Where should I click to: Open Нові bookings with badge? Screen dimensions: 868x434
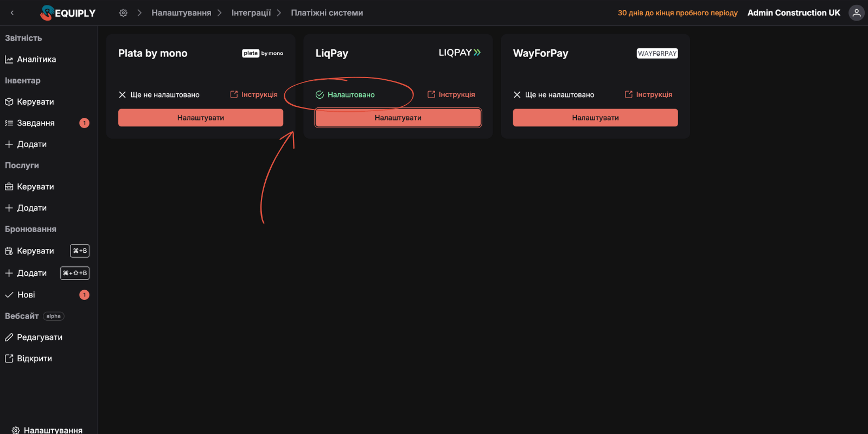click(26, 295)
